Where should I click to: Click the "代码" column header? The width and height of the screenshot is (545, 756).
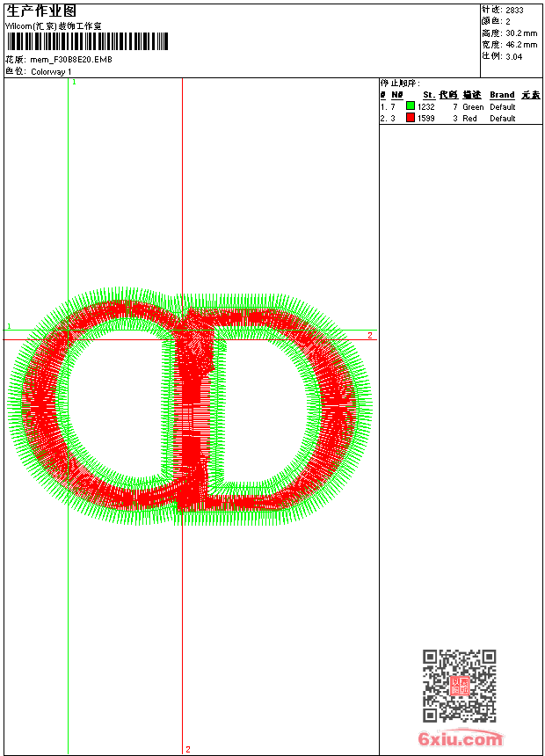(x=447, y=95)
